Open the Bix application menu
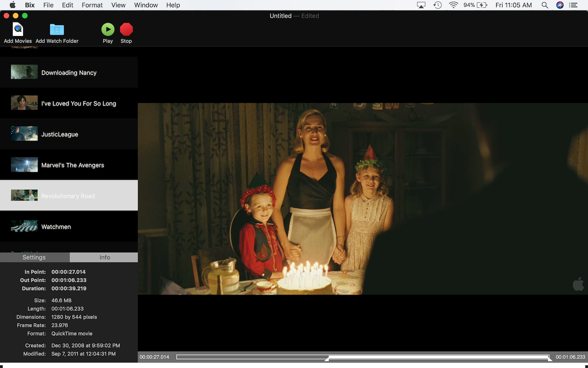The height and width of the screenshot is (368, 588). tap(30, 5)
